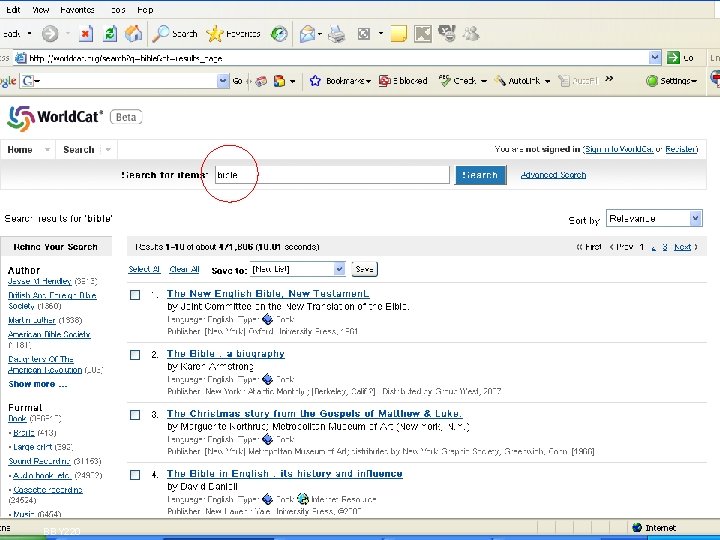Screen dimensions: 720x540
Task: Select checkbox for The Christmas story result
Action: point(135,415)
